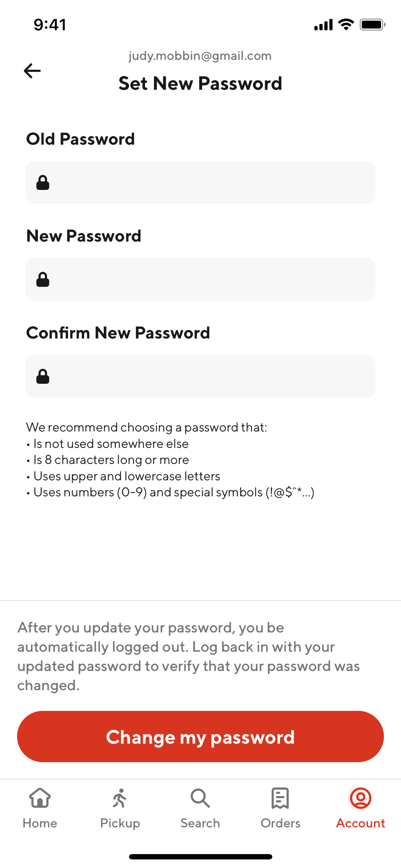Click the lock icon in Confirm New Password field
Screen dimensions: 401x868
(43, 376)
